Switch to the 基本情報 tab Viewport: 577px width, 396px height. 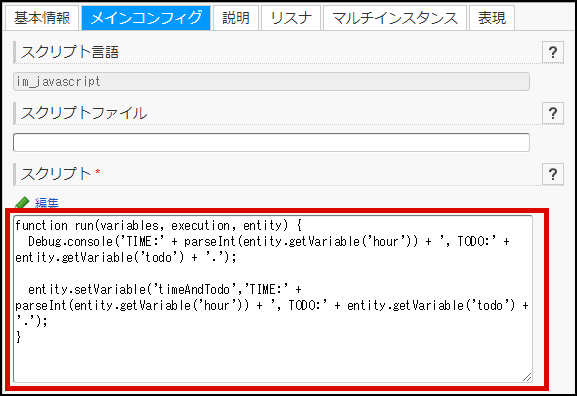tap(42, 18)
